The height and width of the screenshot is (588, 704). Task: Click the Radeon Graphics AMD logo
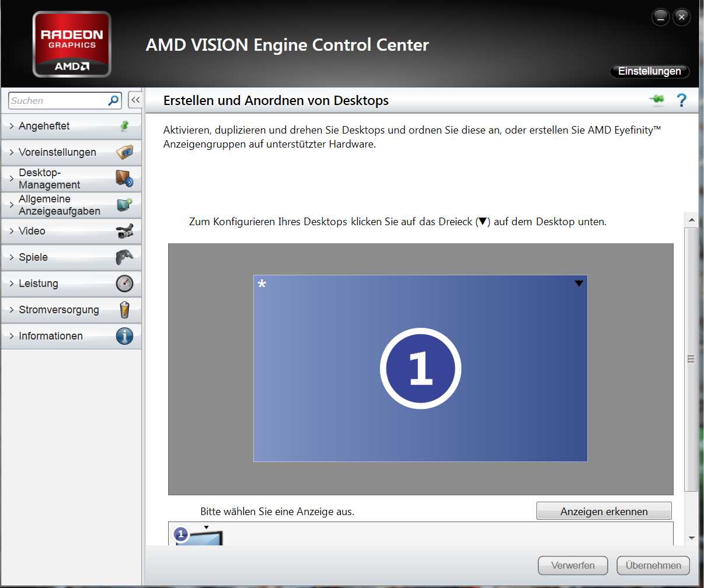click(72, 44)
